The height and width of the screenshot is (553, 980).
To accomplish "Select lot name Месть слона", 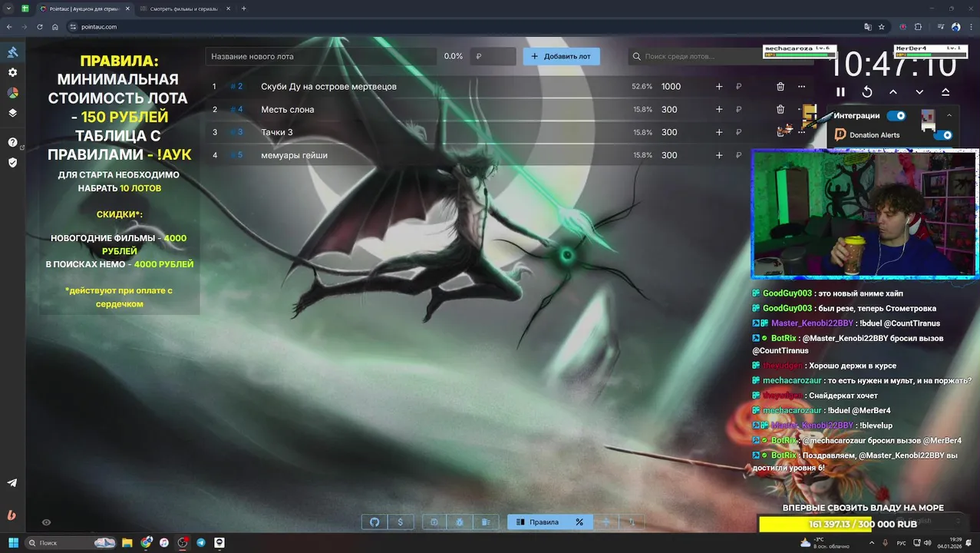I will pyautogui.click(x=287, y=109).
